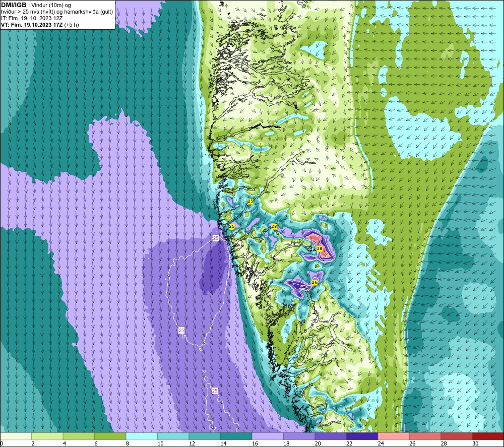Click the yellow 25 label north of the 28 label
The height and width of the screenshot is (447, 504).
click(x=250, y=201)
